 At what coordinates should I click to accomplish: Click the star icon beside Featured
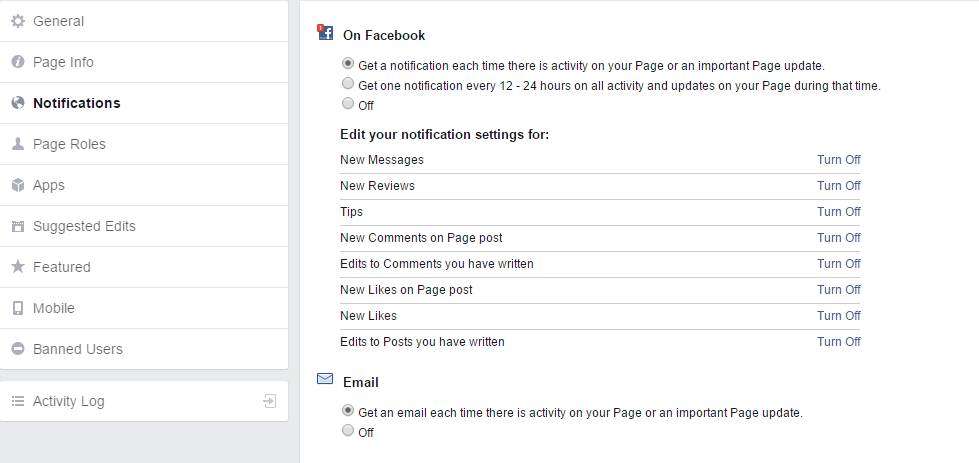coord(17,267)
